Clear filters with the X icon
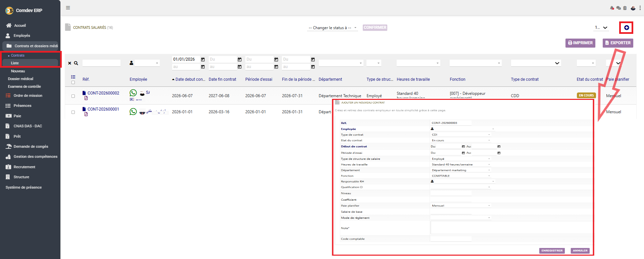The height and width of the screenshot is (259, 644). click(x=70, y=63)
